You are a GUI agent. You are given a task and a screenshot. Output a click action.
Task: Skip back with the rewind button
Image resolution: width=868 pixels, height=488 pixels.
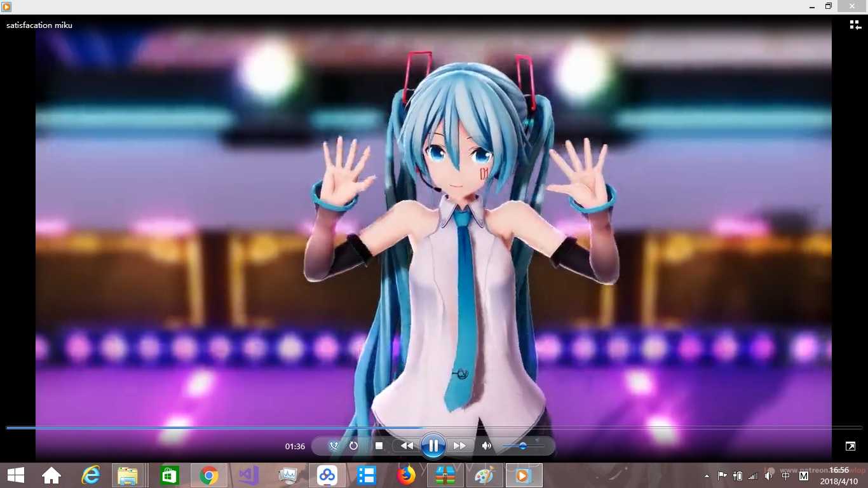[x=407, y=446]
